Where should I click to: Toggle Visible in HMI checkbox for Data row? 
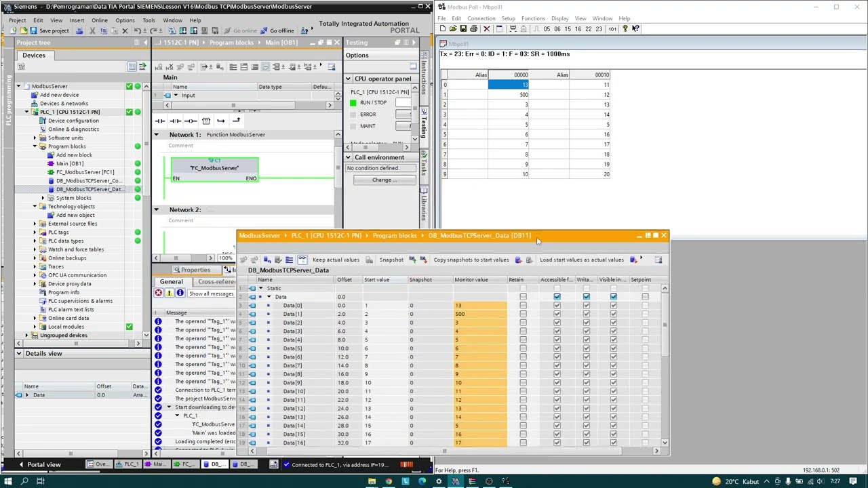(x=613, y=297)
